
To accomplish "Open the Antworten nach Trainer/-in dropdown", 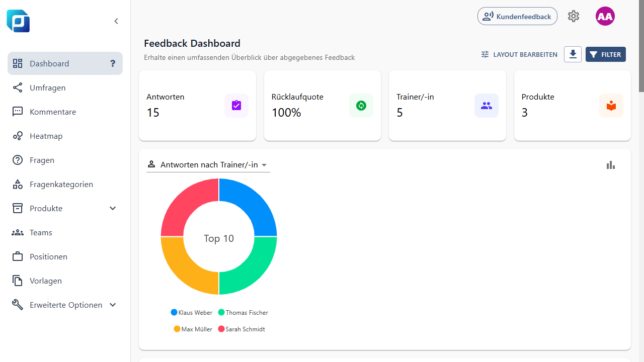I will pos(208,165).
